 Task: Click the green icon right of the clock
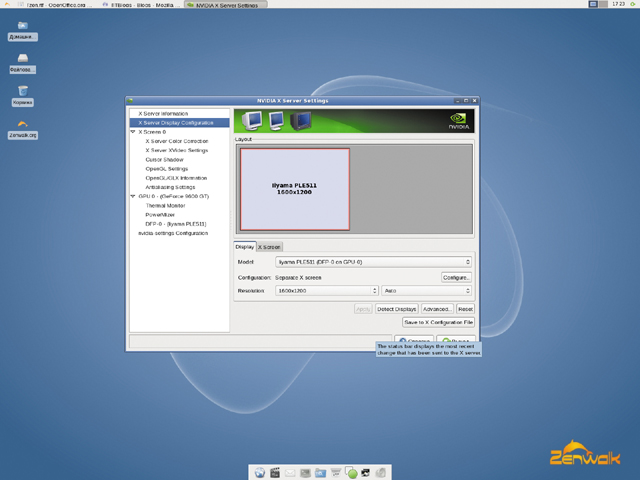632,4
